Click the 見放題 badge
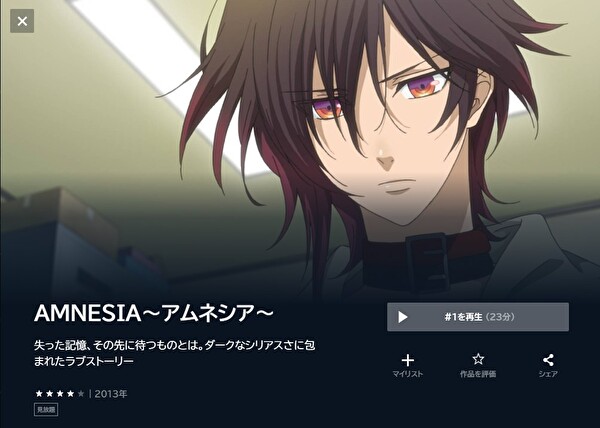The image size is (600, 428). (x=46, y=410)
